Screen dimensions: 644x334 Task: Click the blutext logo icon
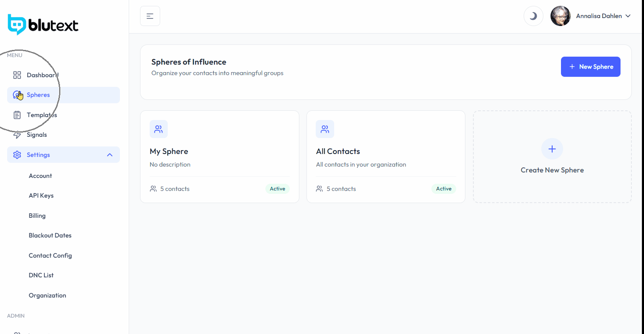(17, 24)
